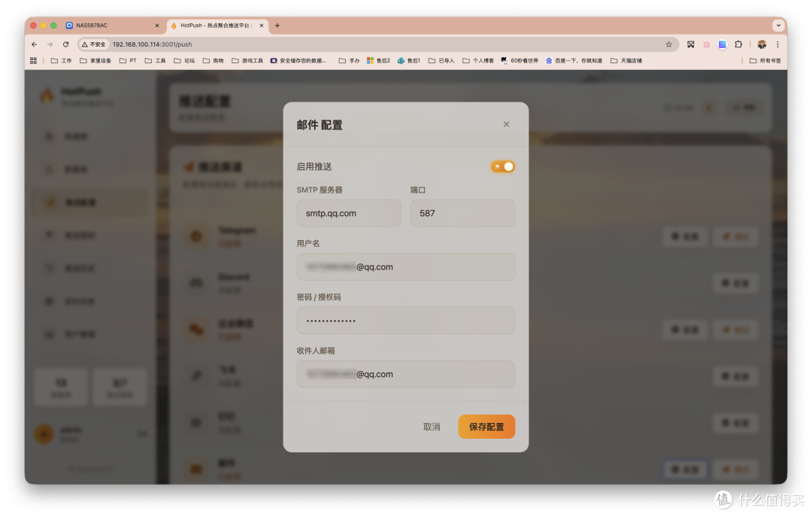Click the 端口 field showing 587
Screen dimensions: 812x517
[x=462, y=213]
